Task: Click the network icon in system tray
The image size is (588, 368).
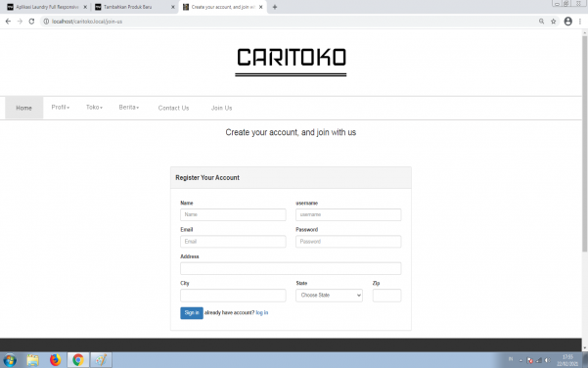Action: pyautogui.click(x=539, y=360)
